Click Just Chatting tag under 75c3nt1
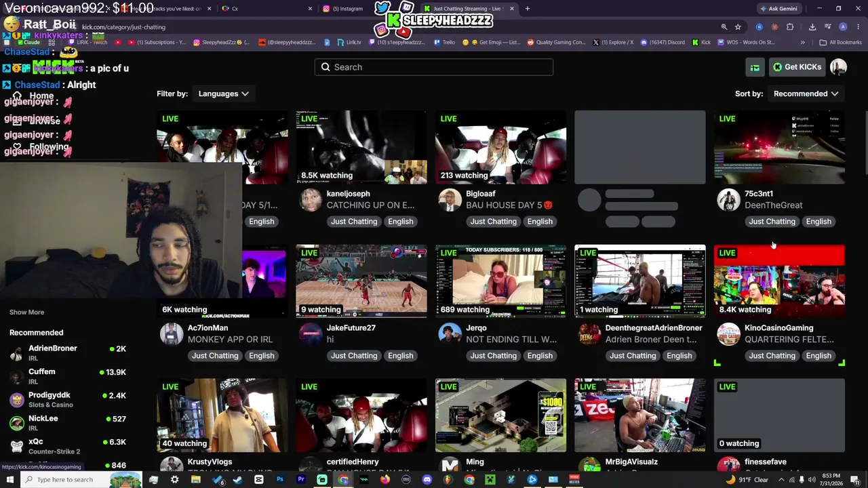Image resolution: width=868 pixels, height=488 pixels. (772, 222)
